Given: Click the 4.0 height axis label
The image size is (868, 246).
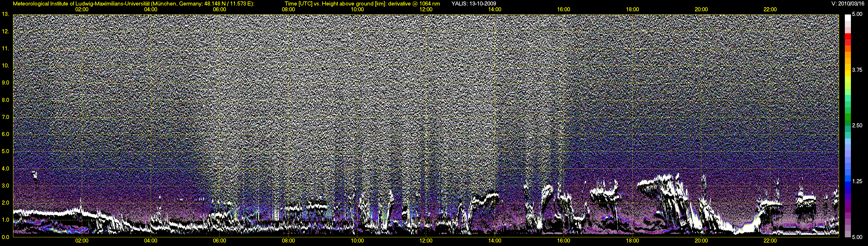Looking at the screenshot, I should tap(5, 168).
